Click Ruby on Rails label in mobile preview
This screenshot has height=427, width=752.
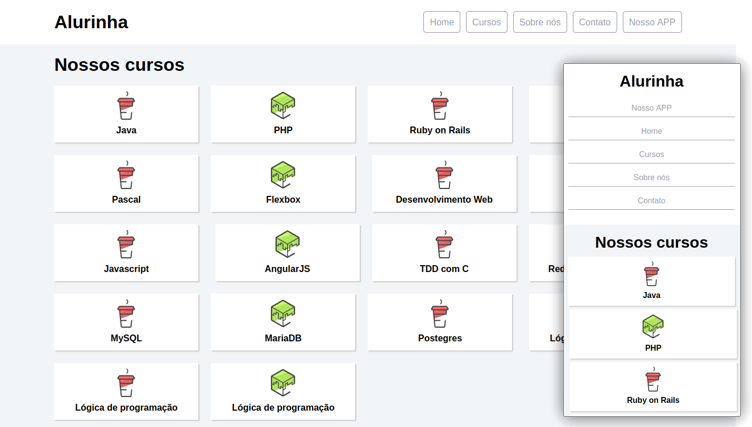[x=653, y=400]
